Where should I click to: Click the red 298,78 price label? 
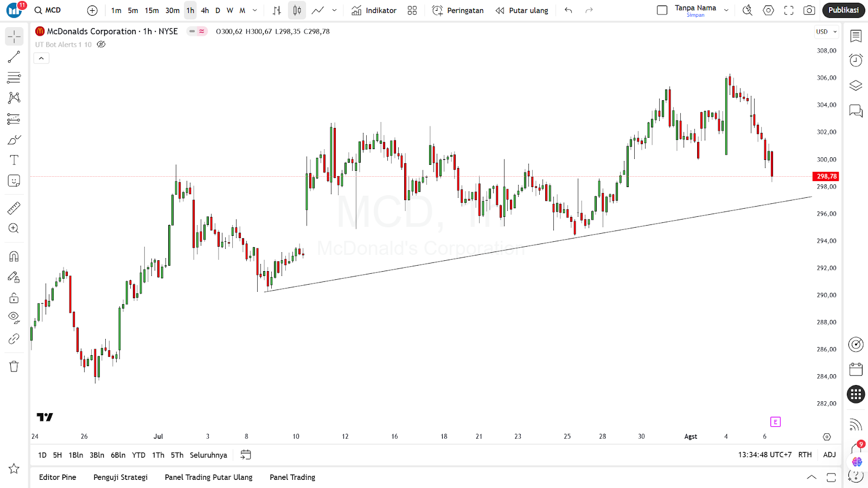tap(826, 176)
